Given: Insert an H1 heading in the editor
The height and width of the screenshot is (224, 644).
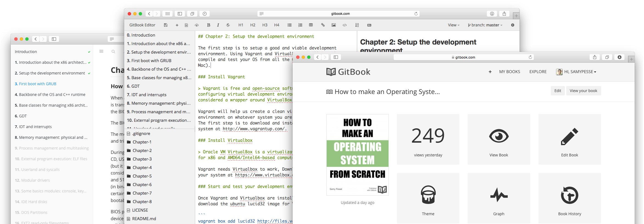Looking at the screenshot, I should coord(241,25).
